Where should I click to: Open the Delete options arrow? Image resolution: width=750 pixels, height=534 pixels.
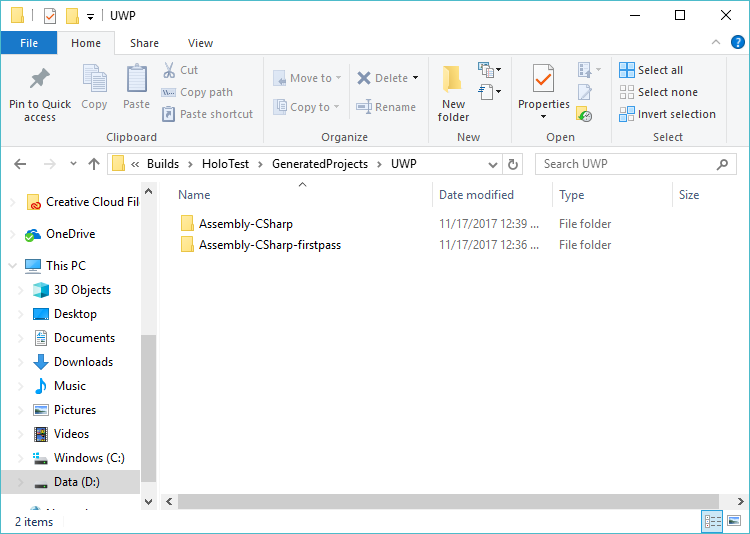(x=415, y=78)
